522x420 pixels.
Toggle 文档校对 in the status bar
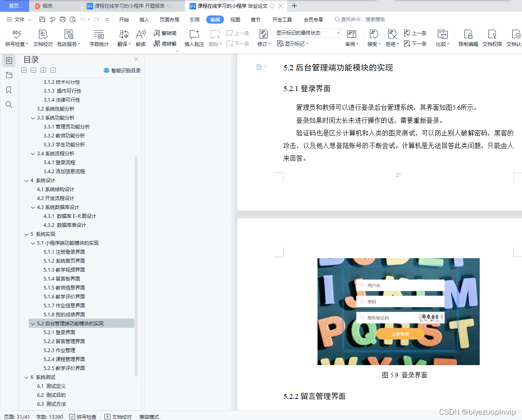pos(118,417)
